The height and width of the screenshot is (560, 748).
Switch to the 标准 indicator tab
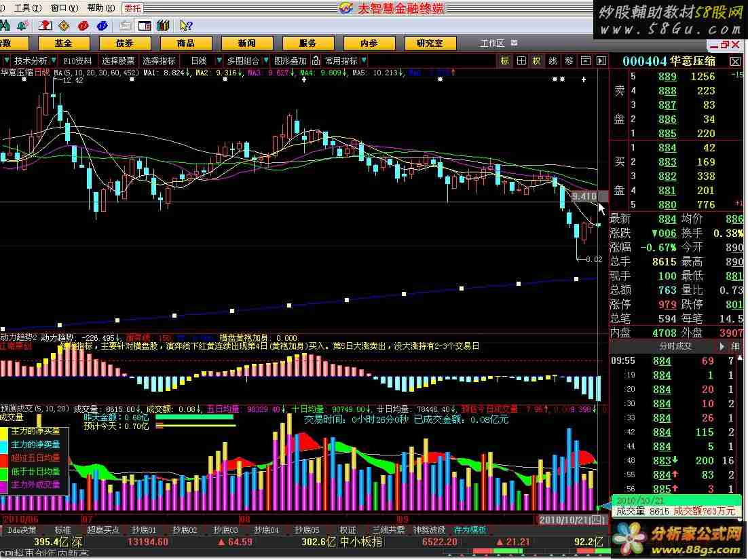pyautogui.click(x=62, y=529)
